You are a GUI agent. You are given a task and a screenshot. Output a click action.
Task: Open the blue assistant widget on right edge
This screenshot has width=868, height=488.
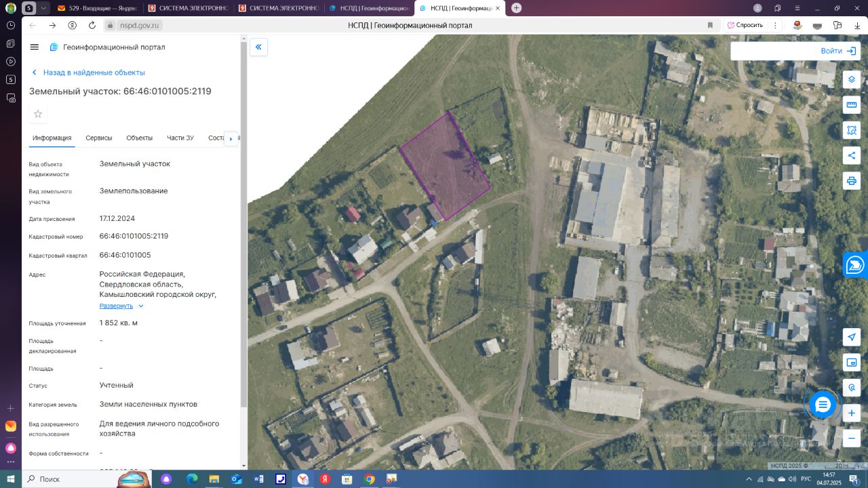click(x=856, y=264)
